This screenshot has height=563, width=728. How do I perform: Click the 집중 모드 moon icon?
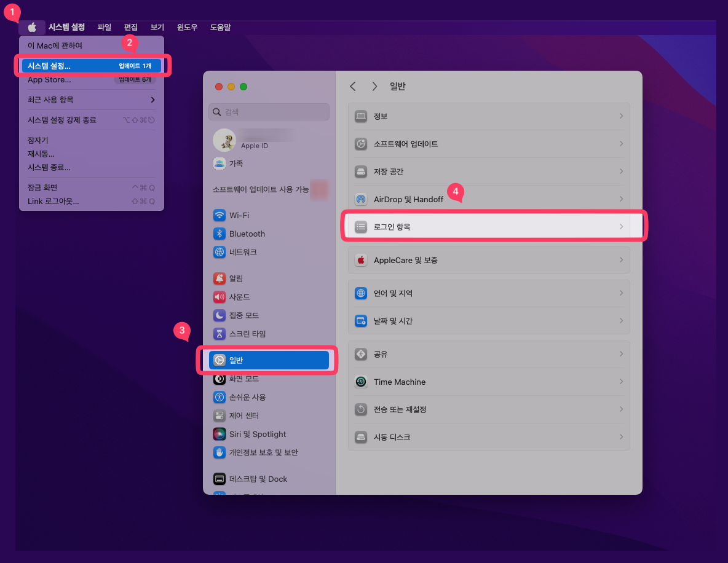click(x=219, y=315)
